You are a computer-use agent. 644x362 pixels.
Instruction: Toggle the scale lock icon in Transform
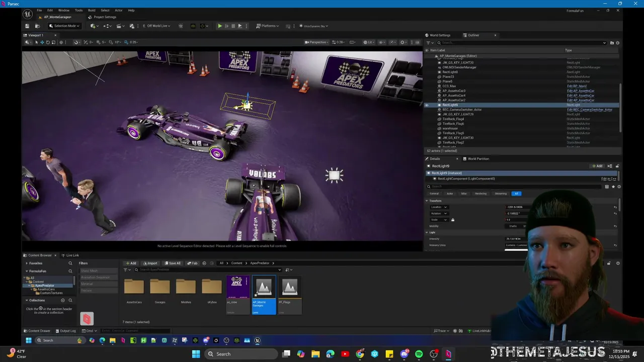[x=453, y=220]
